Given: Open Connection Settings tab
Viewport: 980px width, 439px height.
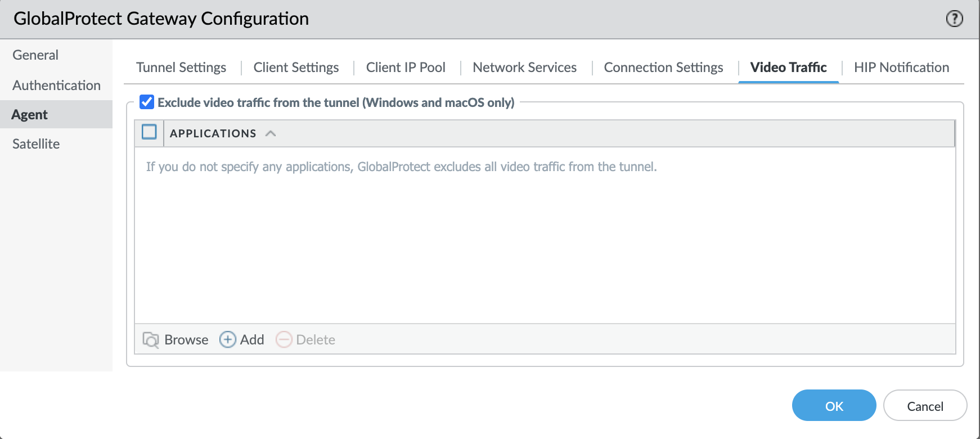Looking at the screenshot, I should tap(663, 68).
